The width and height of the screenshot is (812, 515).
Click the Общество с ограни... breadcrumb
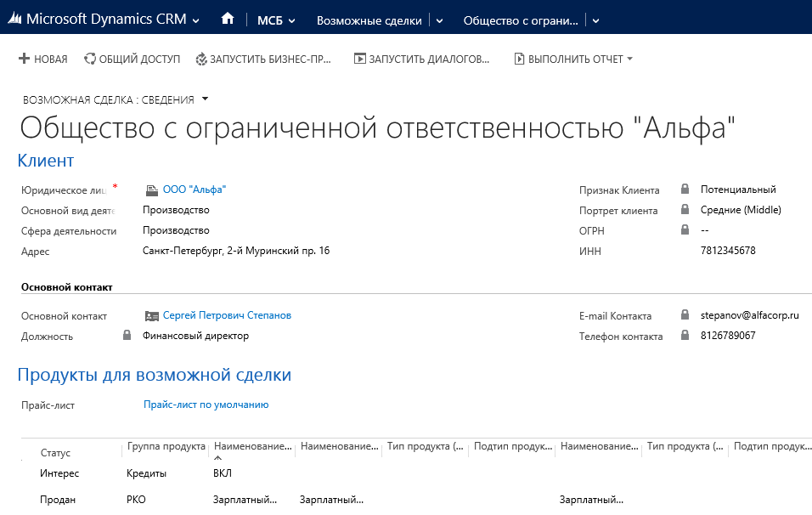521,20
